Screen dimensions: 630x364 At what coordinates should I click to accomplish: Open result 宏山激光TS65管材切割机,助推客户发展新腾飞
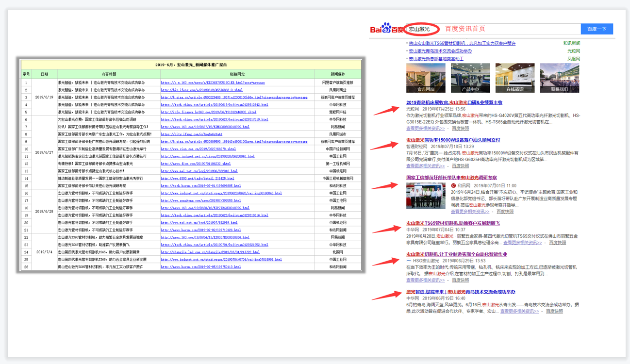(453, 223)
